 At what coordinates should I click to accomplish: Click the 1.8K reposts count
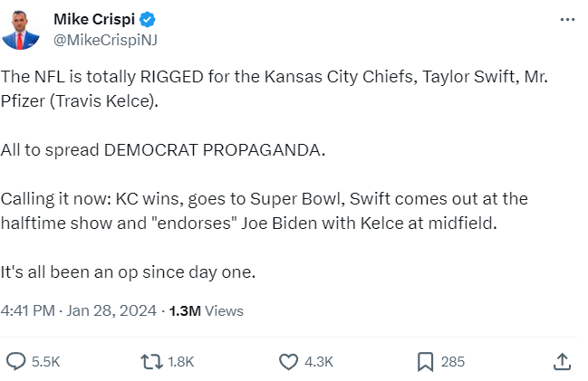point(181,361)
